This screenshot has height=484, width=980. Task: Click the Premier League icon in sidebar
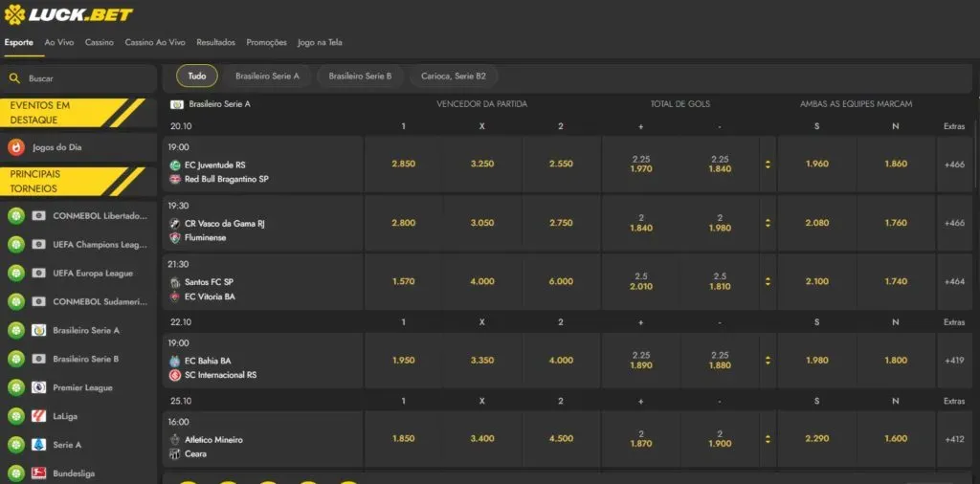click(38, 387)
